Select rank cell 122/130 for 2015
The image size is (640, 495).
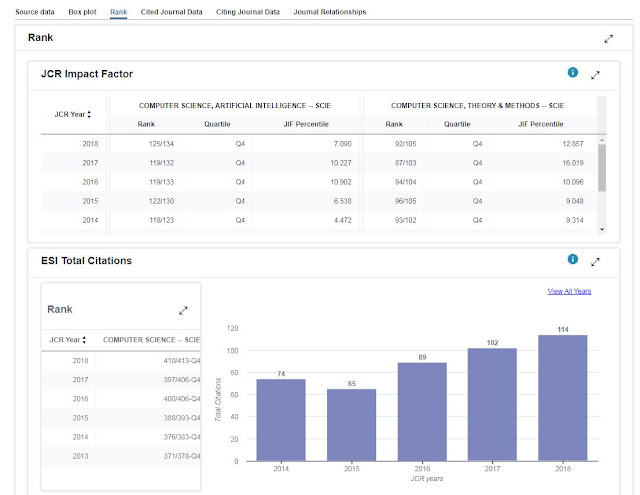coord(161,201)
